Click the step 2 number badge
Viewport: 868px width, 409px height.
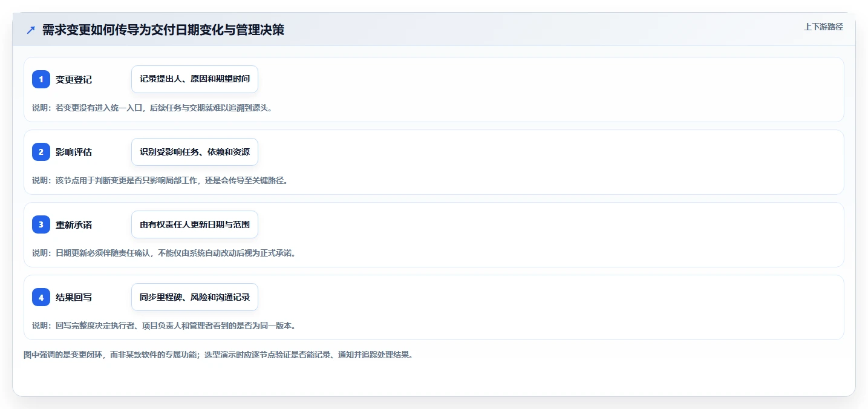41,152
